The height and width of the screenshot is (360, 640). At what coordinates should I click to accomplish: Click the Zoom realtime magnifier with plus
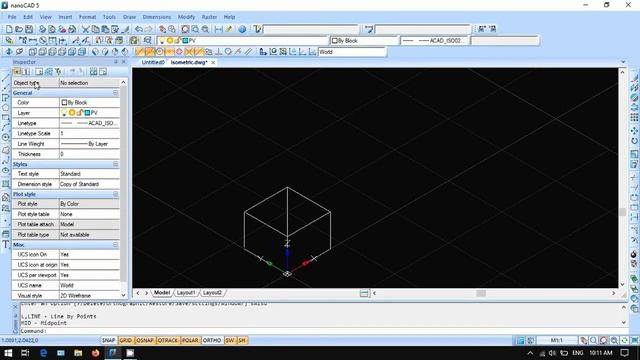pyautogui.click(x=172, y=29)
